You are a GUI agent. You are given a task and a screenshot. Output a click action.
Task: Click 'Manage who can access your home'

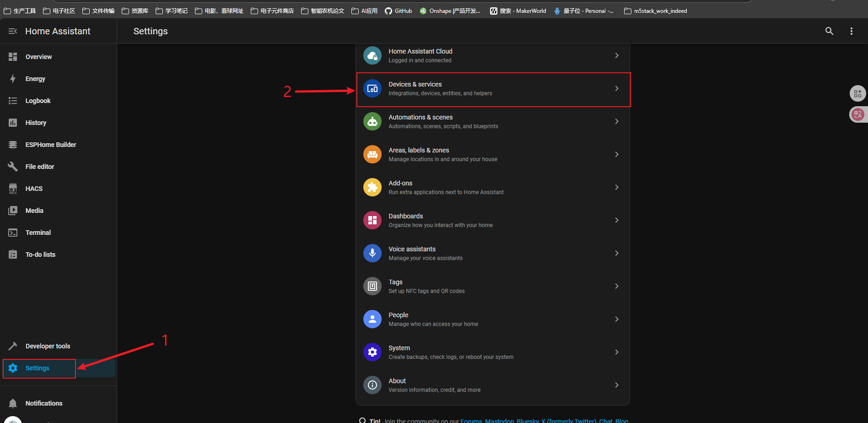[433, 324]
